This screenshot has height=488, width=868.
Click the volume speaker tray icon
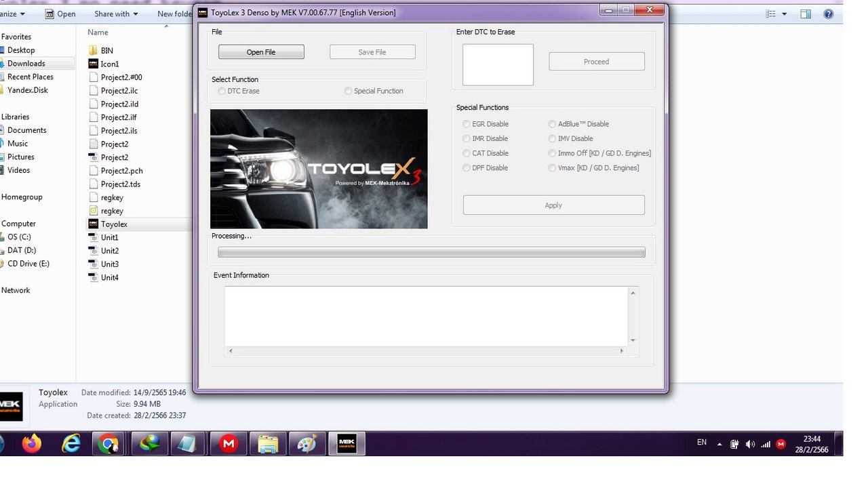pos(750,445)
